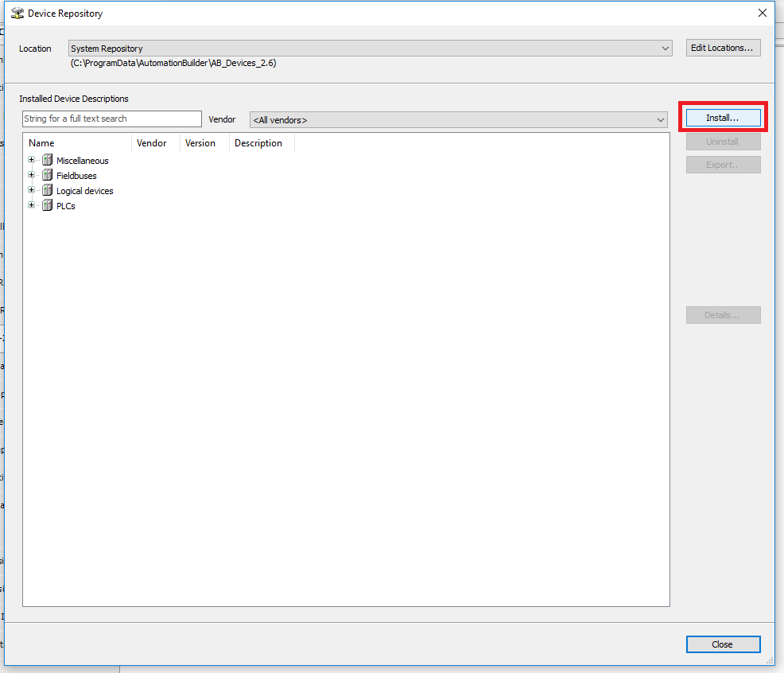Click the Device Repository title bar icon
Image resolution: width=784 pixels, height=673 pixels.
(17, 13)
